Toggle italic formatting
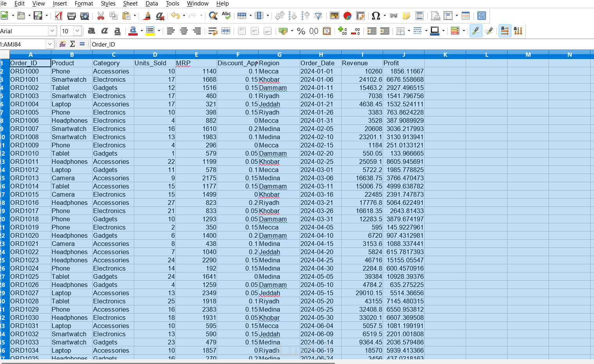Image resolution: width=594 pixels, height=364 pixels. [104, 31]
